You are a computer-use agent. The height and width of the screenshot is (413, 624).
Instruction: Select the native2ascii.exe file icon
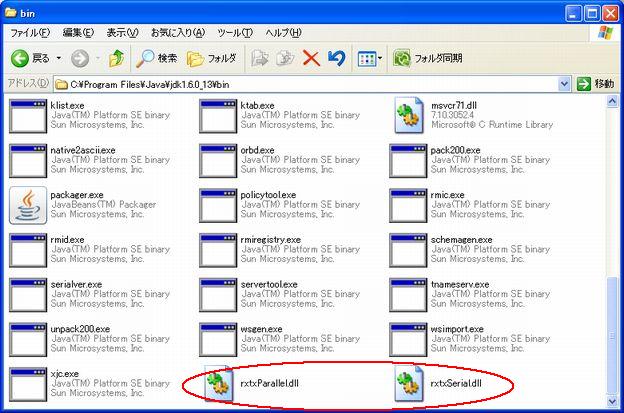click(x=28, y=161)
